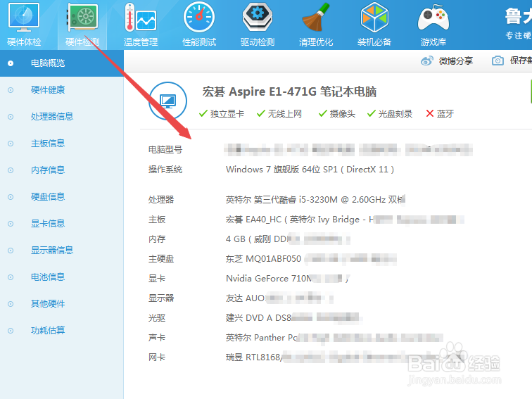Click the 主硬盘 row label
Viewport: 532px width, 399px height.
click(161, 259)
